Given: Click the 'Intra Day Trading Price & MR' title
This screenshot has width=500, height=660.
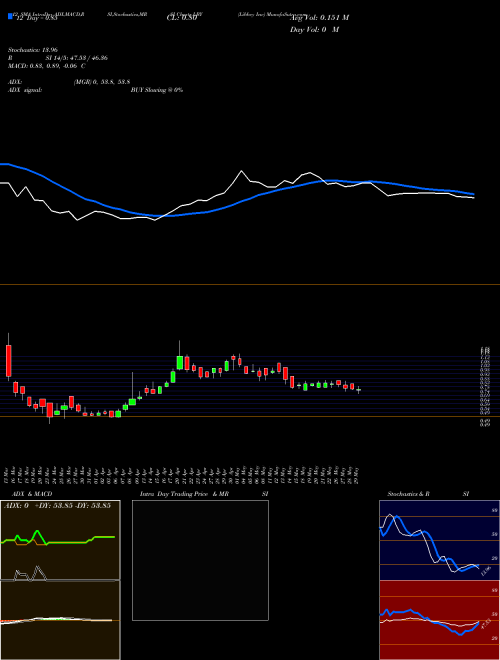Looking at the screenshot, I should tap(184, 494).
